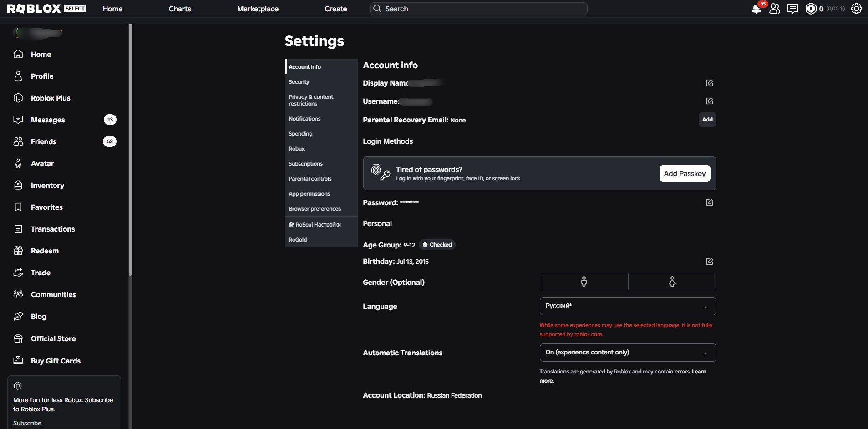Screen dimensions: 868x429
Task: Click the Inventory bag icon in sidebar
Action: [18, 185]
